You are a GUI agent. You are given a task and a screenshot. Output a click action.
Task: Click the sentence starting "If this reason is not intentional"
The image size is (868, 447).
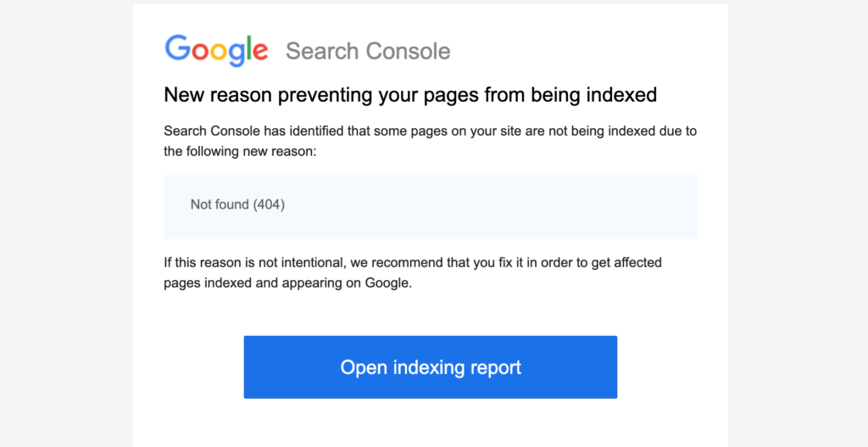(412, 263)
